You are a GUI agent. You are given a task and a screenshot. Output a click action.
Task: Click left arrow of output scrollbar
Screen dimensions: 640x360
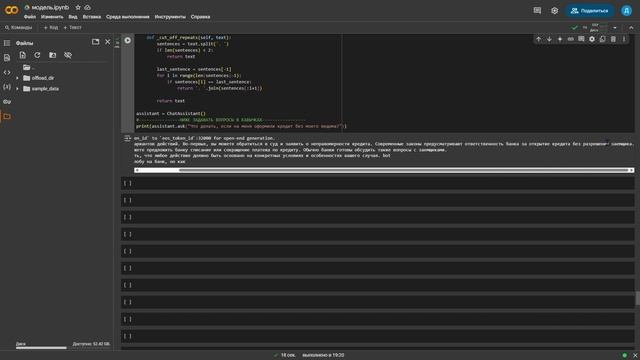pos(137,170)
